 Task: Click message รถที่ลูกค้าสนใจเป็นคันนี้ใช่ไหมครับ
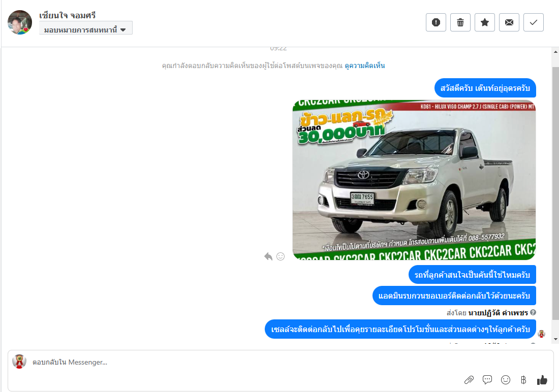[x=473, y=275]
